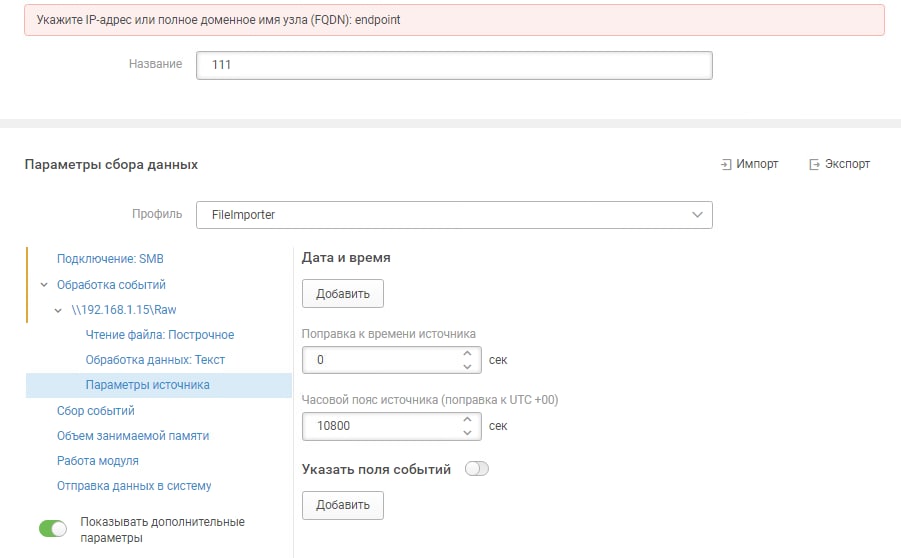This screenshot has height=558, width=901.
Task: Toggle 'Указать поля событий' switch
Action: click(477, 469)
